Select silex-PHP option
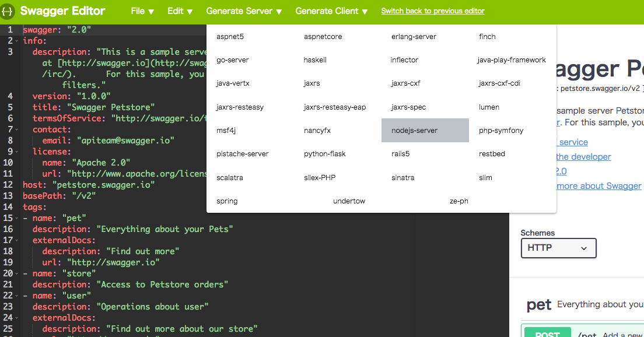This screenshot has height=337, width=644. pyautogui.click(x=320, y=178)
